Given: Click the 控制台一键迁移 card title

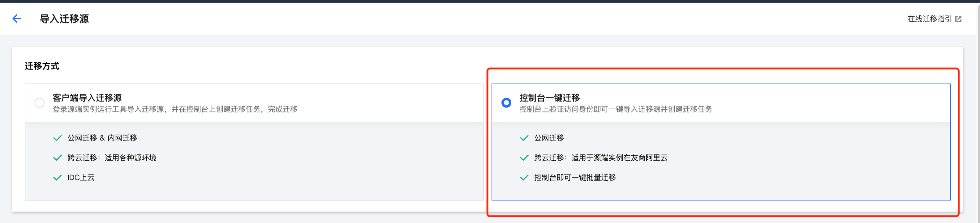Looking at the screenshot, I should click(x=549, y=98).
